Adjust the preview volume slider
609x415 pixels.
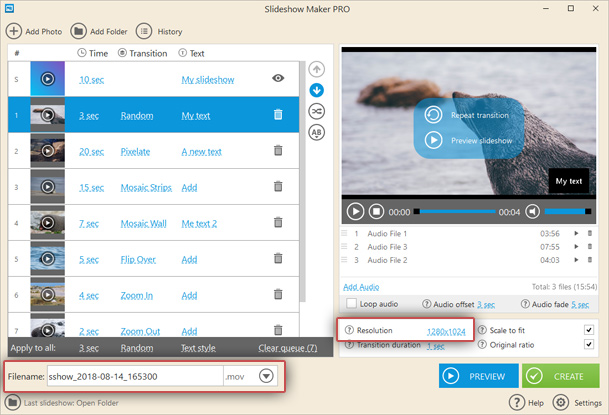coord(568,212)
